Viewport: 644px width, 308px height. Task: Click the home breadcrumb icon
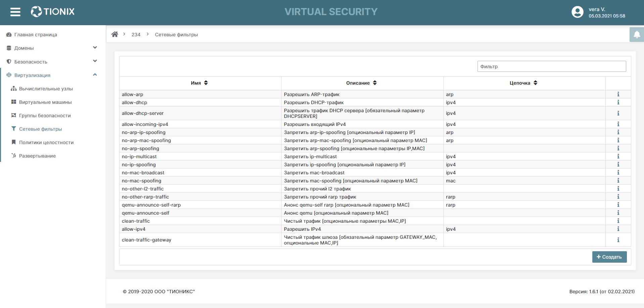[x=115, y=34]
